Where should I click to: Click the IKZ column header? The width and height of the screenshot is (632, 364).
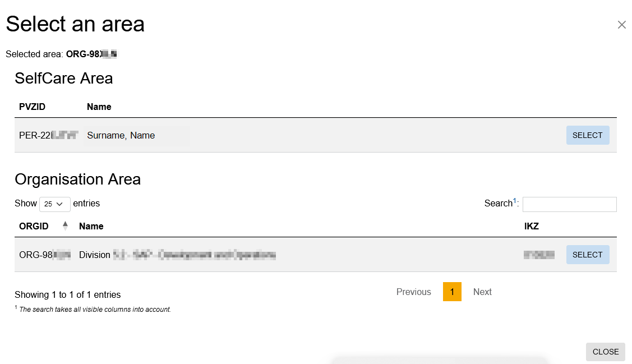(532, 226)
